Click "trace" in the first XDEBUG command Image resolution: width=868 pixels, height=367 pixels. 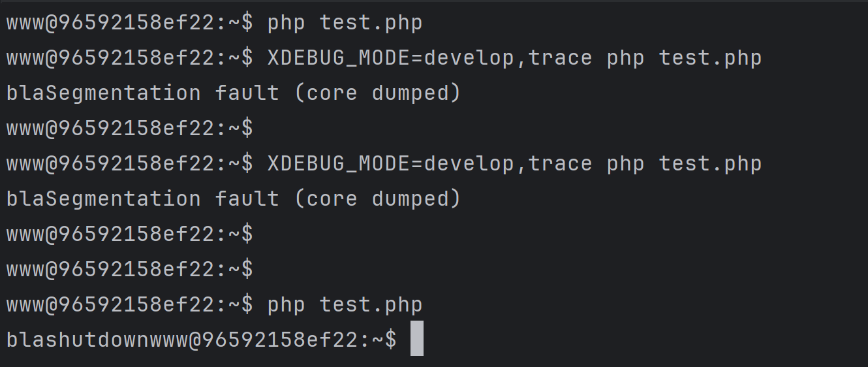tap(560, 58)
